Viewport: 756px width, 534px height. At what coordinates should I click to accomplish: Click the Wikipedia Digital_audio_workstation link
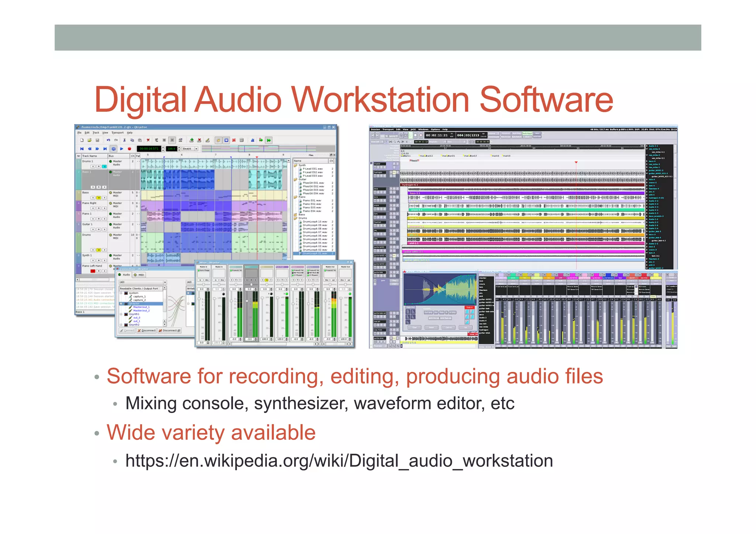click(339, 461)
